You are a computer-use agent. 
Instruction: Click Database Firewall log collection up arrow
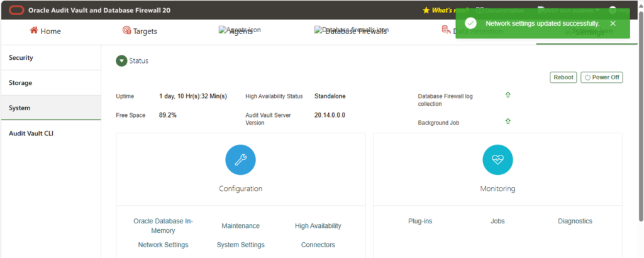[508, 95]
